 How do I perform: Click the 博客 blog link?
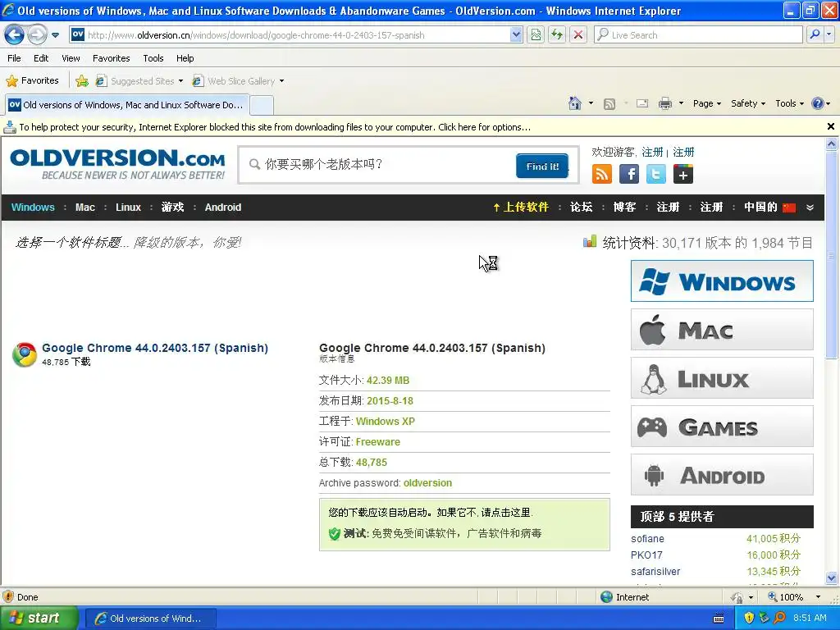(x=624, y=208)
